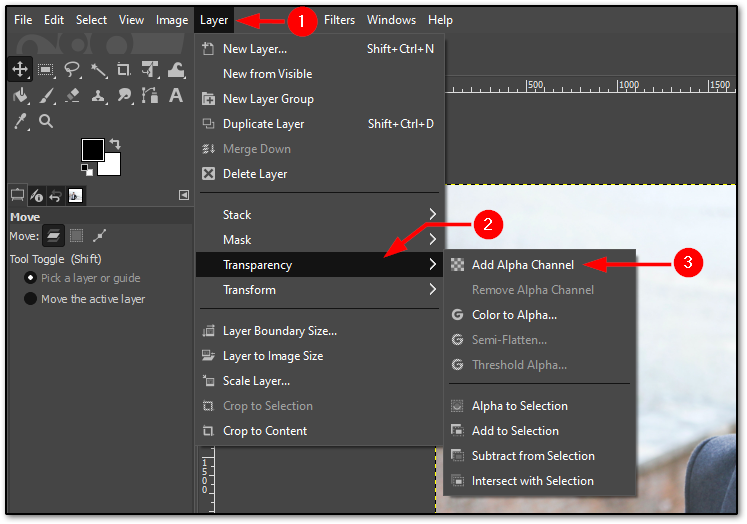Click Color to Alpha...
747x524 pixels.
click(540, 314)
